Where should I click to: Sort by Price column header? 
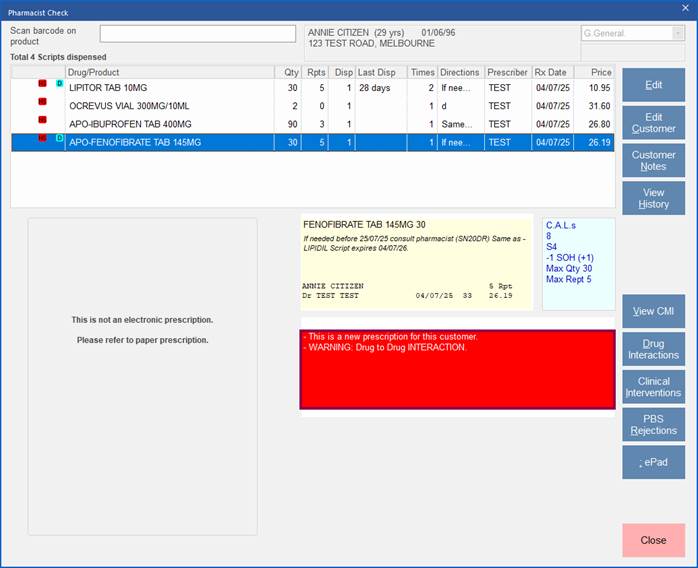click(x=595, y=72)
